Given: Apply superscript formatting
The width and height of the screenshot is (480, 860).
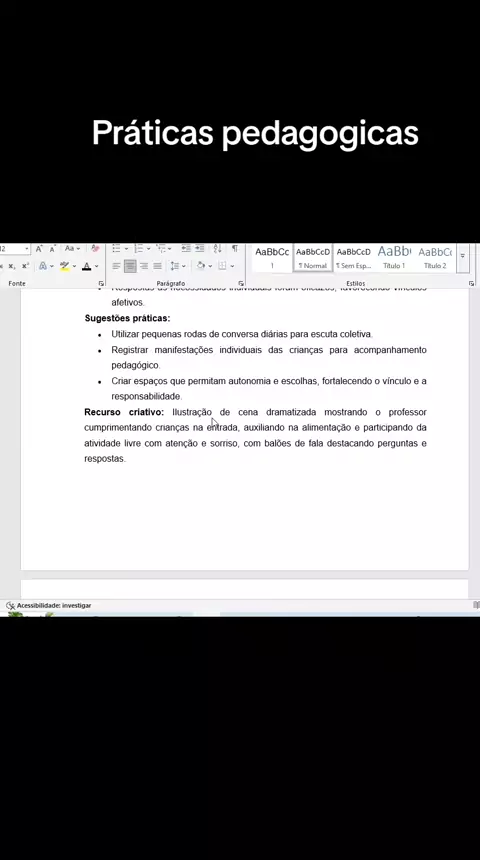Looking at the screenshot, I should 25,267.
